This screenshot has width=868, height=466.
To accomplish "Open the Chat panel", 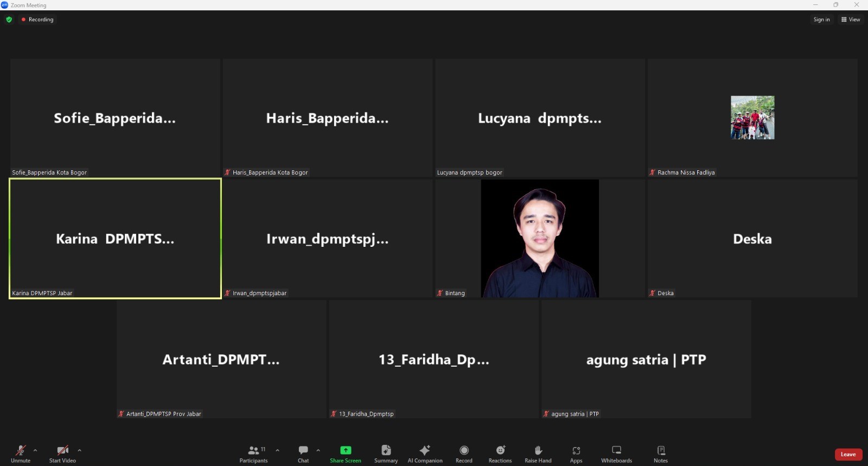I will [x=303, y=454].
